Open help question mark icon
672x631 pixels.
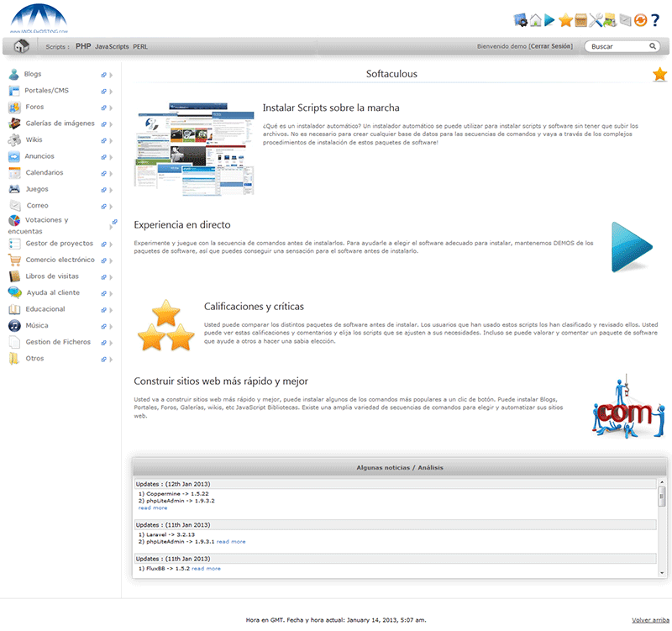[655, 20]
